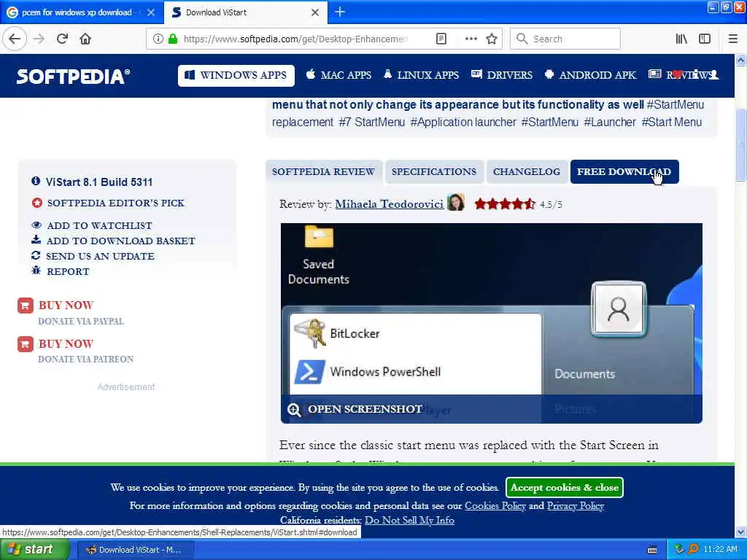Click the #Application launcher tag

pyautogui.click(x=463, y=122)
